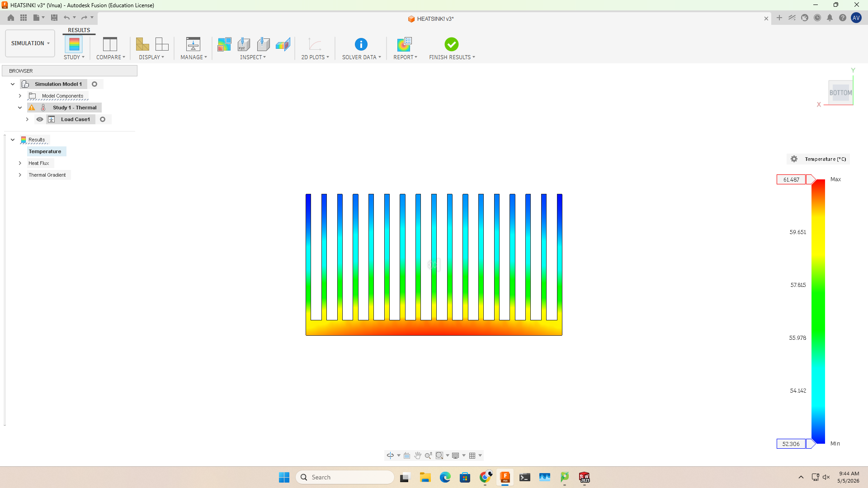Viewport: 868px width, 488px height.
Task: Expand the Thermal Gradient results
Action: [x=20, y=175]
